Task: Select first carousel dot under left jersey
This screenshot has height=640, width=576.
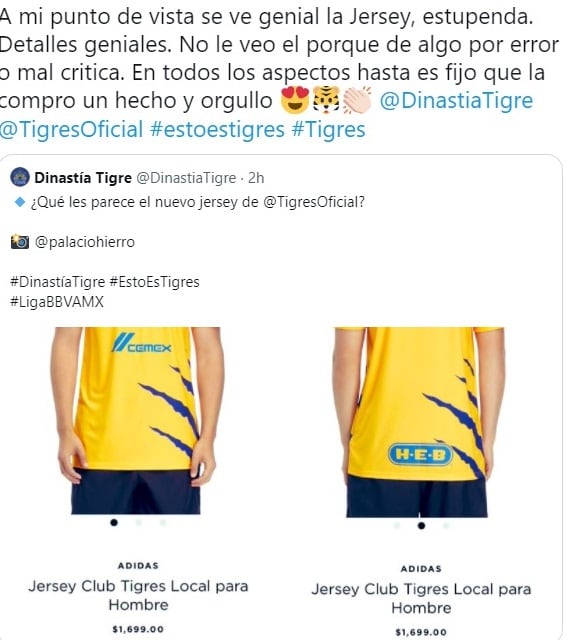Action: point(114,522)
